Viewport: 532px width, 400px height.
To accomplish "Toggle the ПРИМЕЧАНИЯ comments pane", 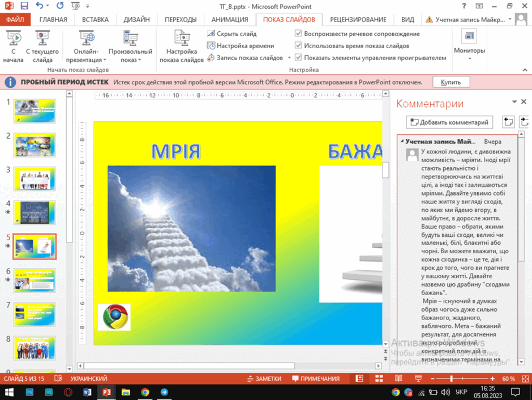I will [x=316, y=378].
